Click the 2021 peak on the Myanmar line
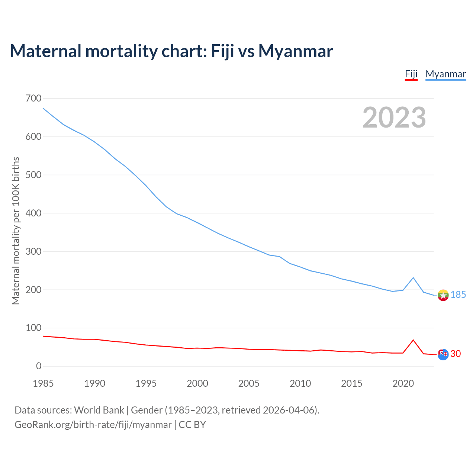The image size is (476, 476). click(x=413, y=278)
